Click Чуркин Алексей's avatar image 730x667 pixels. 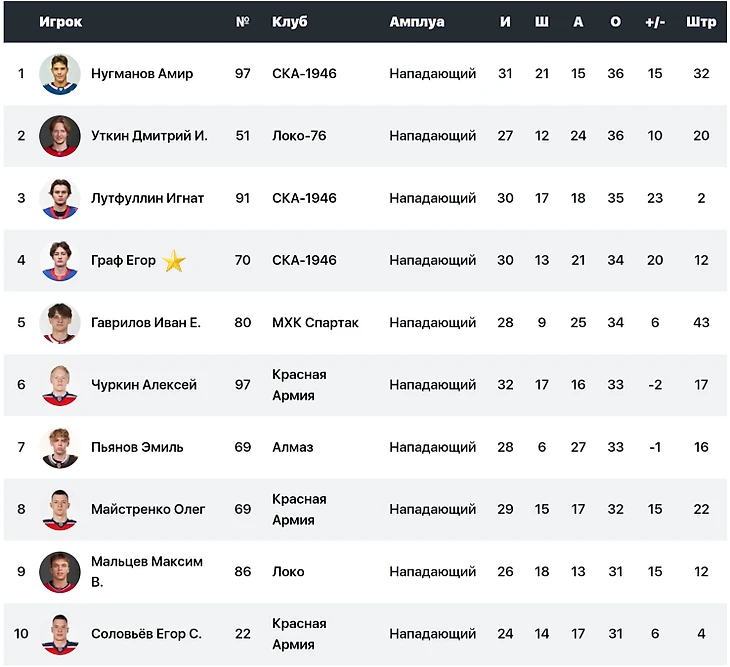(60, 385)
